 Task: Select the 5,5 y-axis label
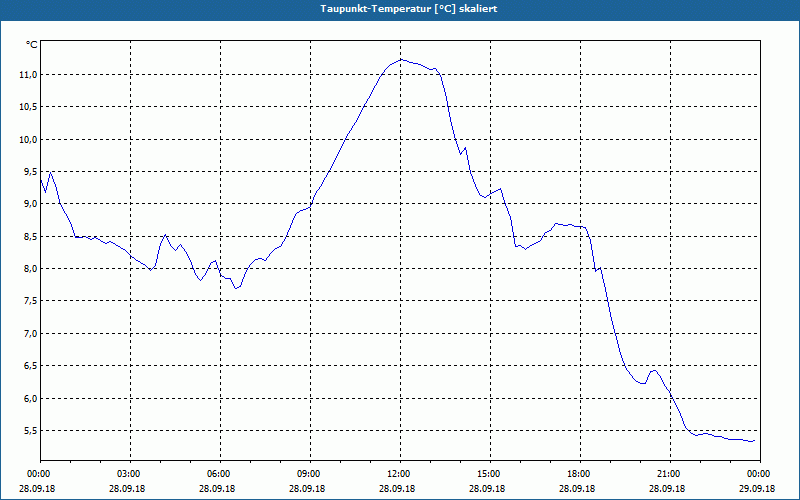click(30, 431)
